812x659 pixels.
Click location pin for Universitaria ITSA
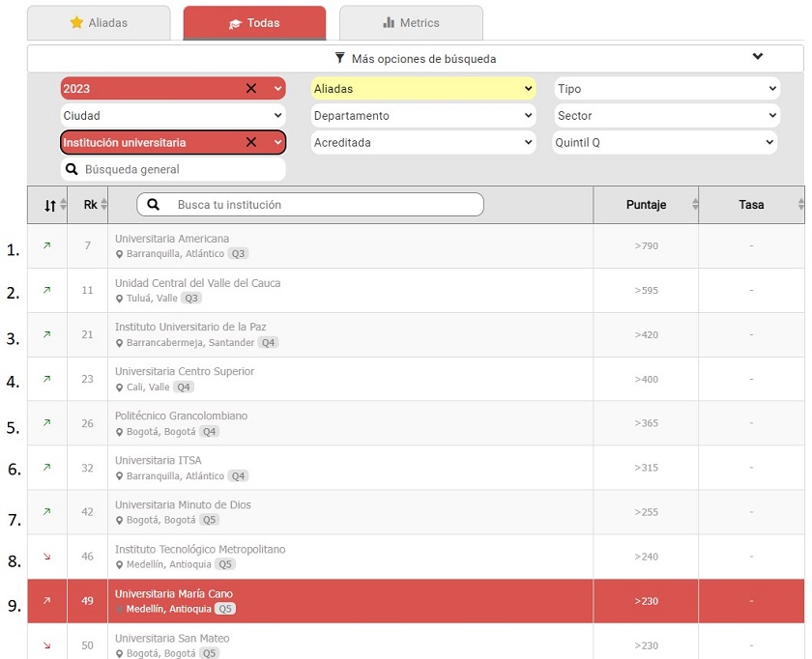pyautogui.click(x=119, y=476)
